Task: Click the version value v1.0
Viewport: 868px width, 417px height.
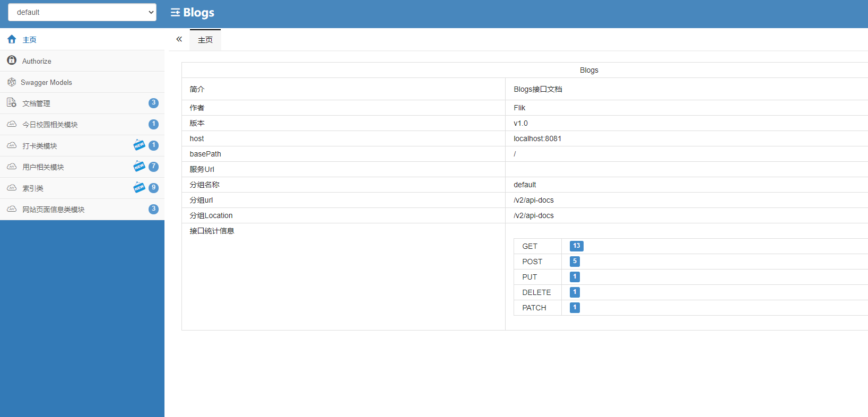Action: click(520, 123)
